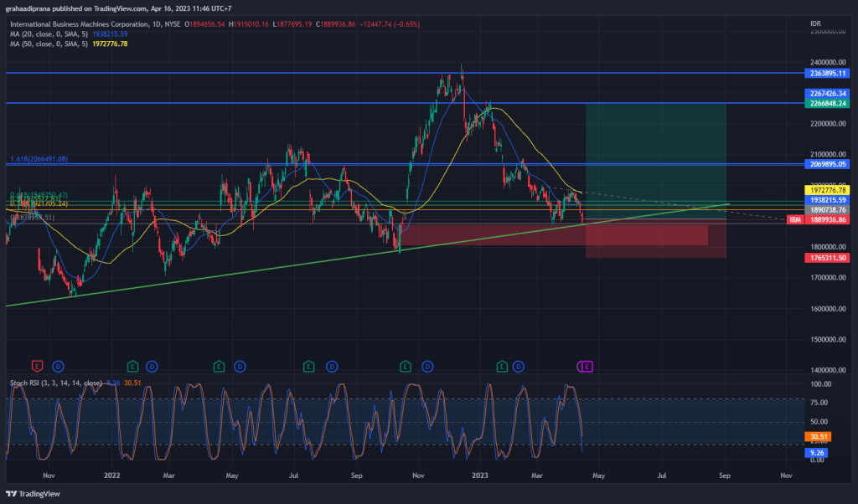
Task: Click the 2022 label on the time axis
Action: (111, 475)
